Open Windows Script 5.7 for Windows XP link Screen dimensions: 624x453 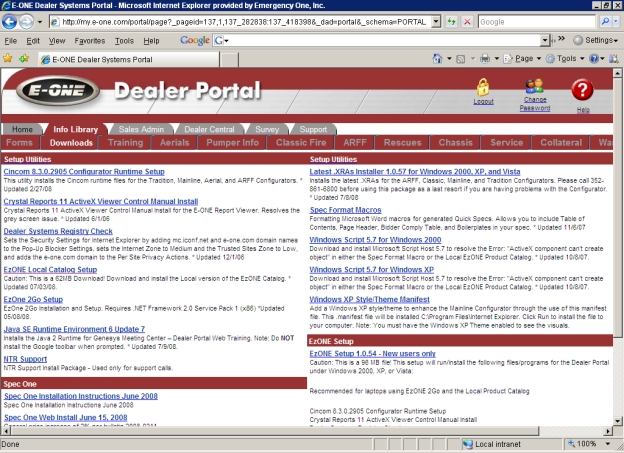coord(372,269)
